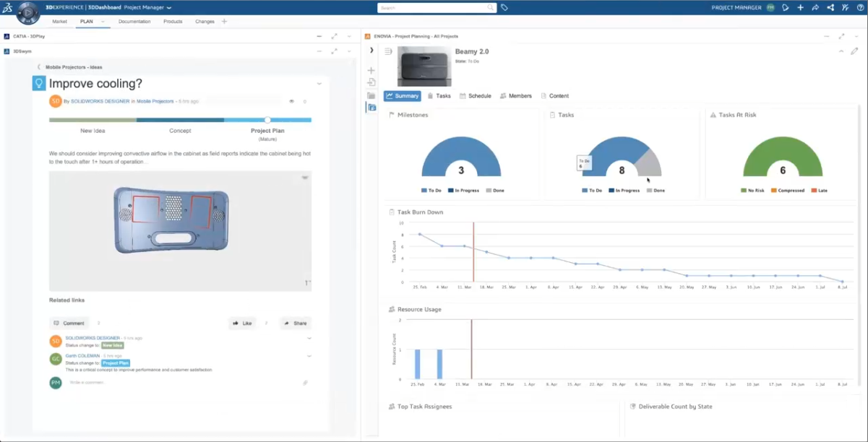868x442 pixels.
Task: Open the Mobile Projectors community link
Action: point(155,102)
